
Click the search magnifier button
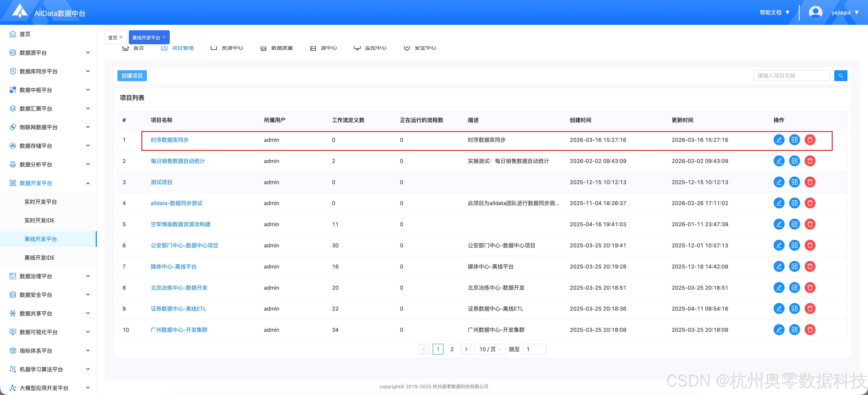840,75
